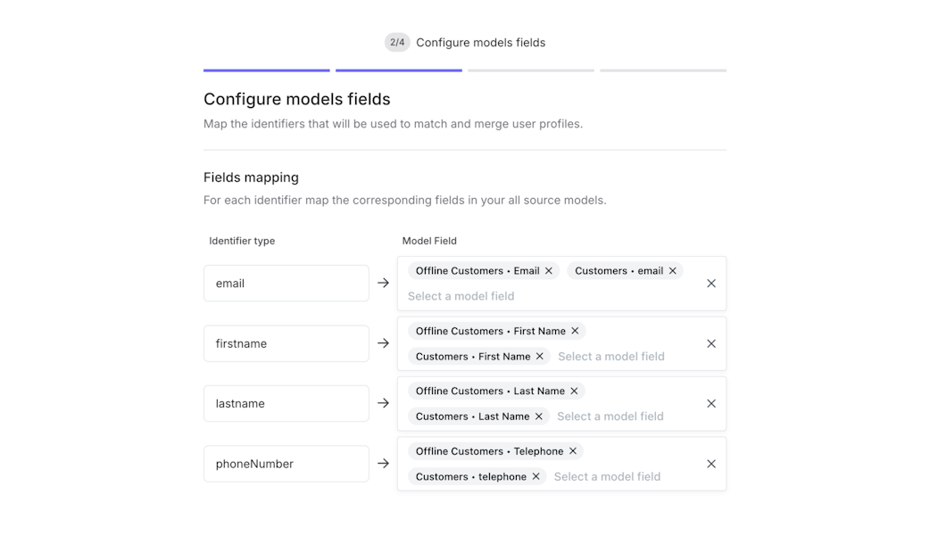Remove the Customers Last Name tag
Image resolution: width=930 pixels, height=560 pixels.
[x=538, y=416]
